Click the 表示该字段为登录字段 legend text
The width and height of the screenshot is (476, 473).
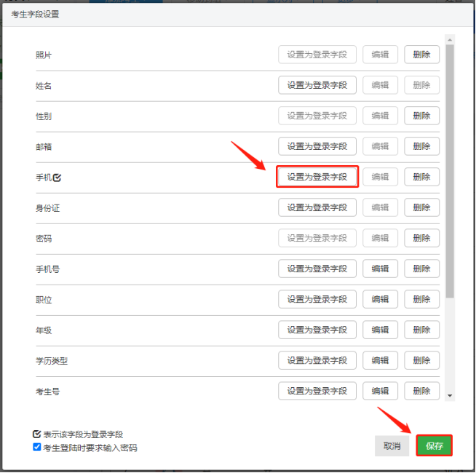[x=83, y=434]
